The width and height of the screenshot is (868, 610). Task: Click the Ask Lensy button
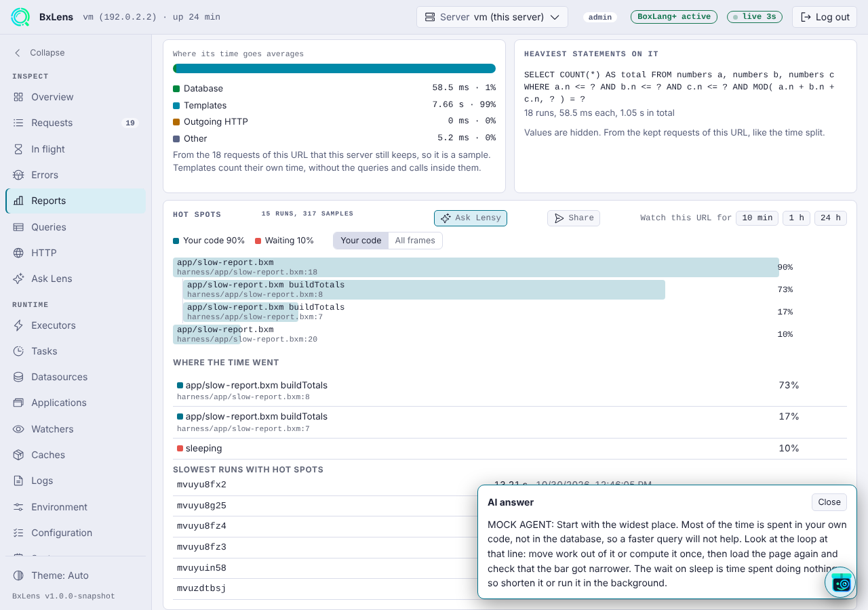coord(471,218)
